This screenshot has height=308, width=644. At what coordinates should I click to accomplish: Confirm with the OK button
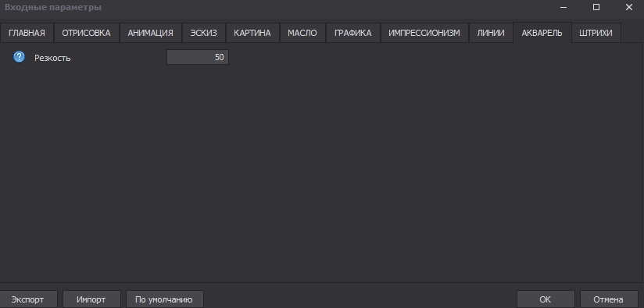[546, 299]
